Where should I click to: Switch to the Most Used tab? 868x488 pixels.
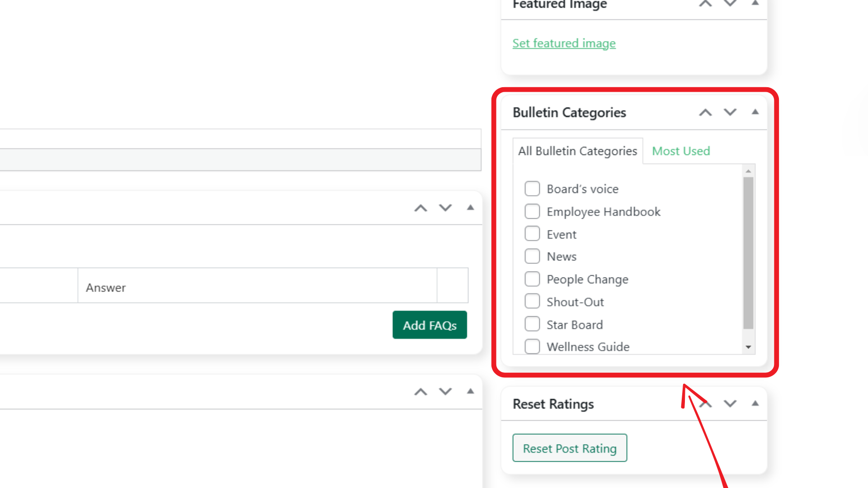point(680,151)
